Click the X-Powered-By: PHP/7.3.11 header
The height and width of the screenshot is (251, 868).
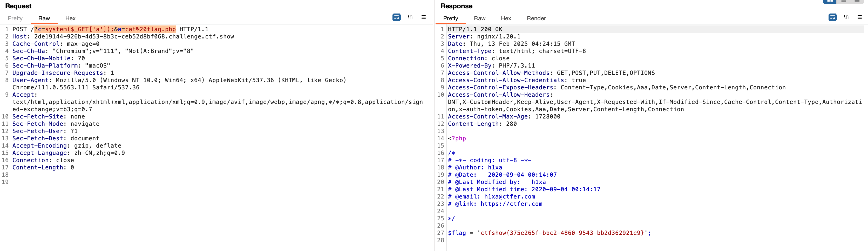coord(491,65)
